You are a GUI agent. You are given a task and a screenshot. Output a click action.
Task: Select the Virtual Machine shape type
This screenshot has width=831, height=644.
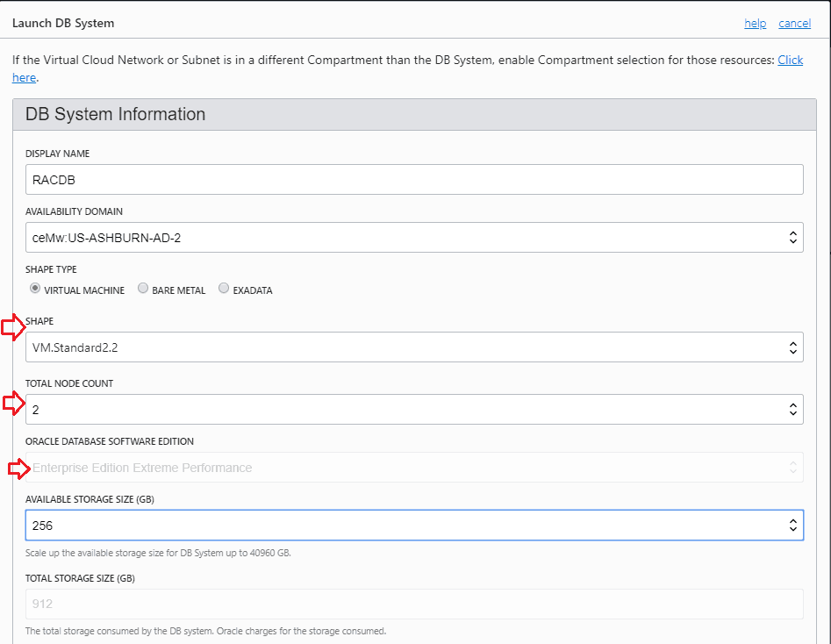(x=35, y=289)
